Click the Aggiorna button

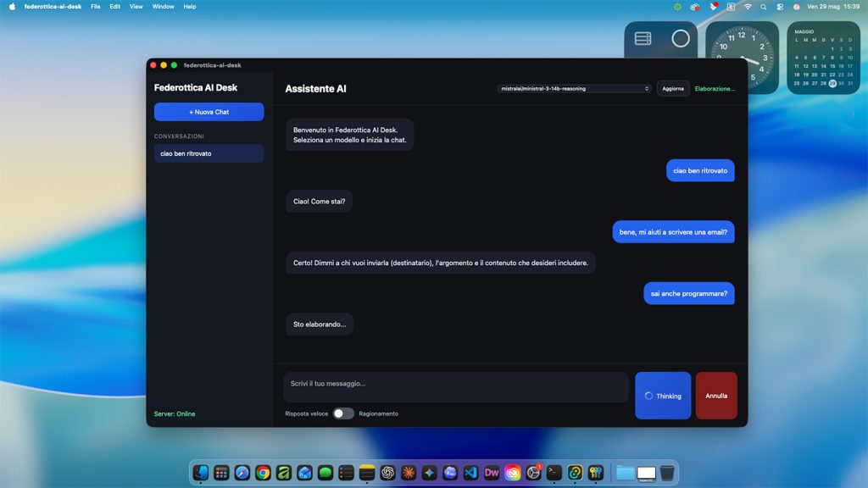(672, 88)
